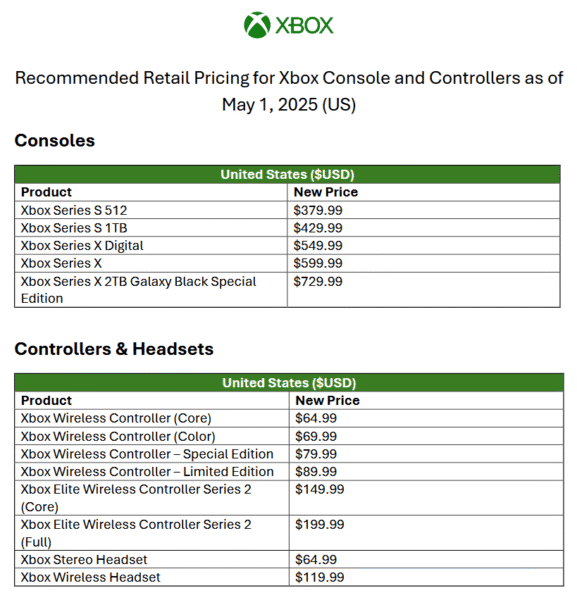Select Xbox Wireless Controller (Core) entry
This screenshot has height=600, width=577.
tap(116, 418)
